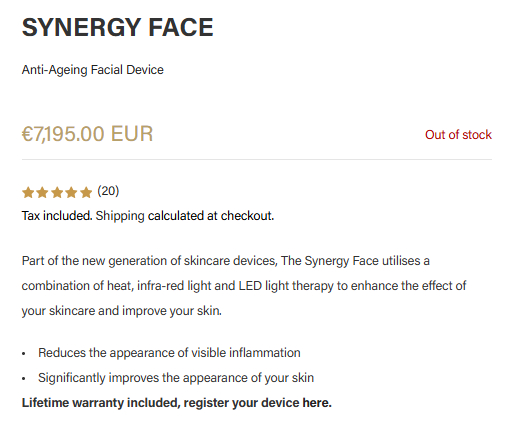Click the words 'LED light therapy'

click(x=286, y=286)
